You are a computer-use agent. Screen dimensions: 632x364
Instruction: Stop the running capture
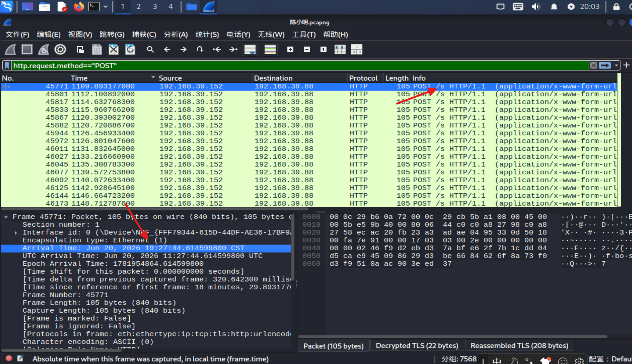[x=27, y=49]
